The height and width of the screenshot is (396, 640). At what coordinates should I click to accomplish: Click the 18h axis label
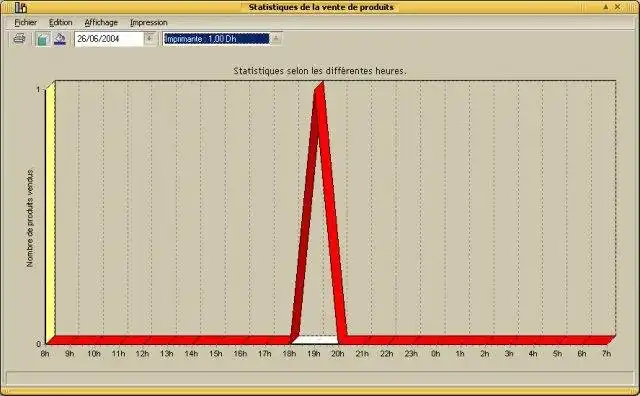pyautogui.click(x=289, y=354)
